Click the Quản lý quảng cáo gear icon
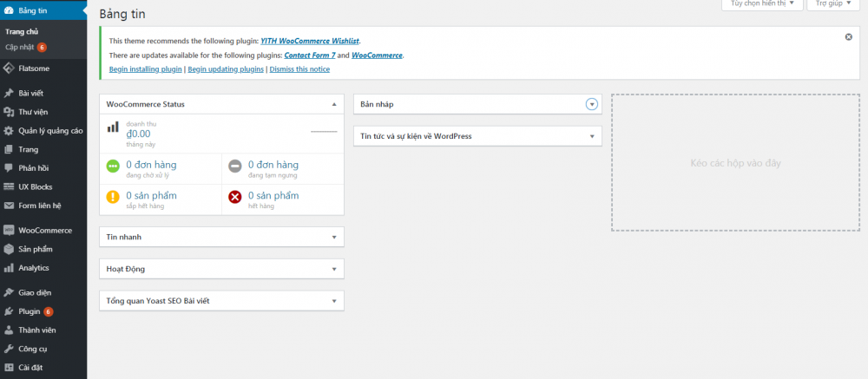 tap(9, 131)
